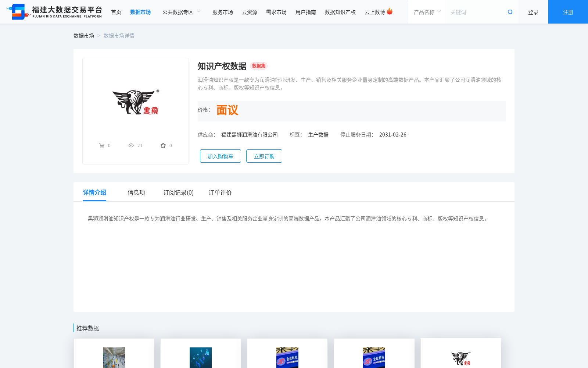Click the shopping cart count icon
588x368 pixels.
(x=102, y=145)
